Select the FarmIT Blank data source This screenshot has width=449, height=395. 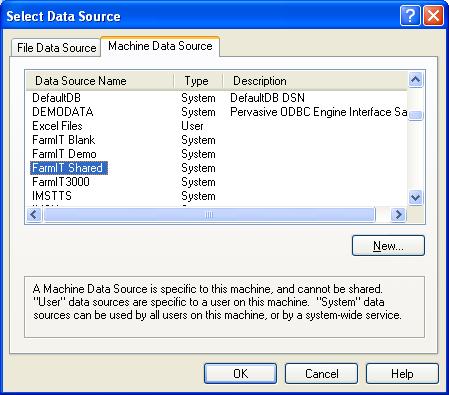(x=63, y=140)
